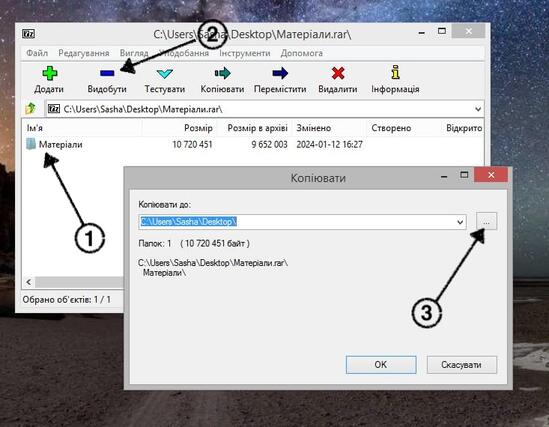Click the Копіювати до path field
The width and height of the screenshot is (549, 427).
click(x=302, y=222)
